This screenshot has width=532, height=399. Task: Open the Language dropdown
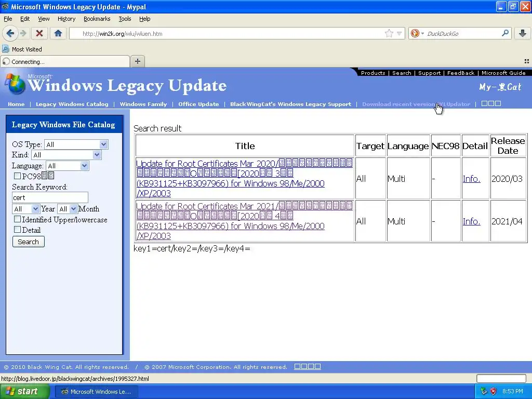click(67, 166)
